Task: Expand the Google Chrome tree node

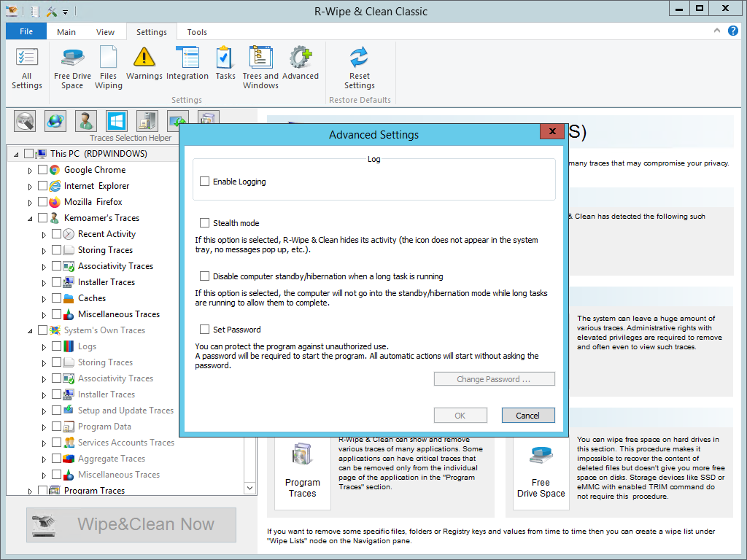Action: point(30,171)
